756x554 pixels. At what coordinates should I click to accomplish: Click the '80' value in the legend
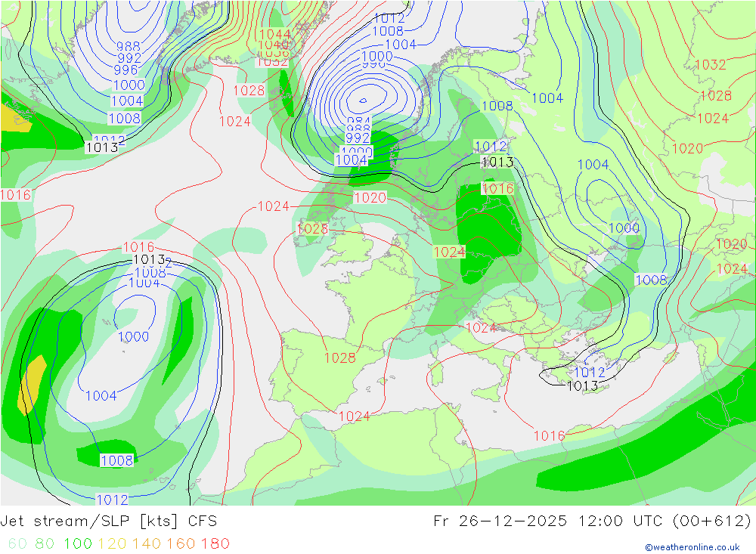(x=45, y=543)
